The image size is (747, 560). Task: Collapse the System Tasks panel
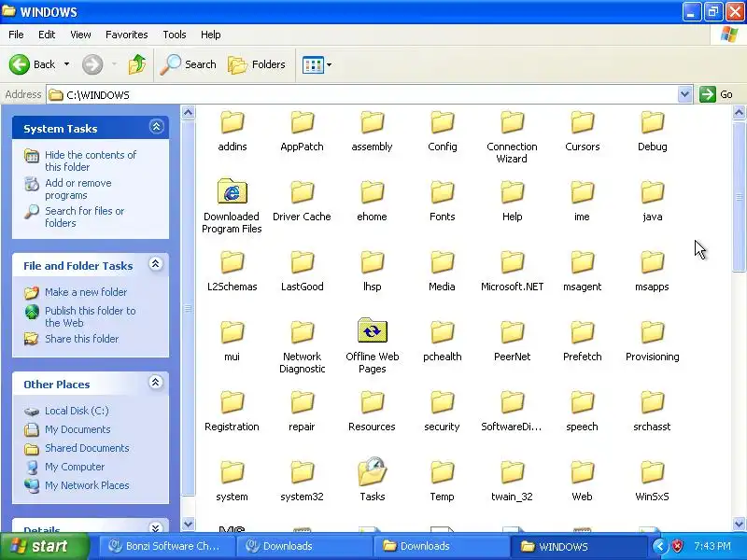pyautogui.click(x=156, y=127)
